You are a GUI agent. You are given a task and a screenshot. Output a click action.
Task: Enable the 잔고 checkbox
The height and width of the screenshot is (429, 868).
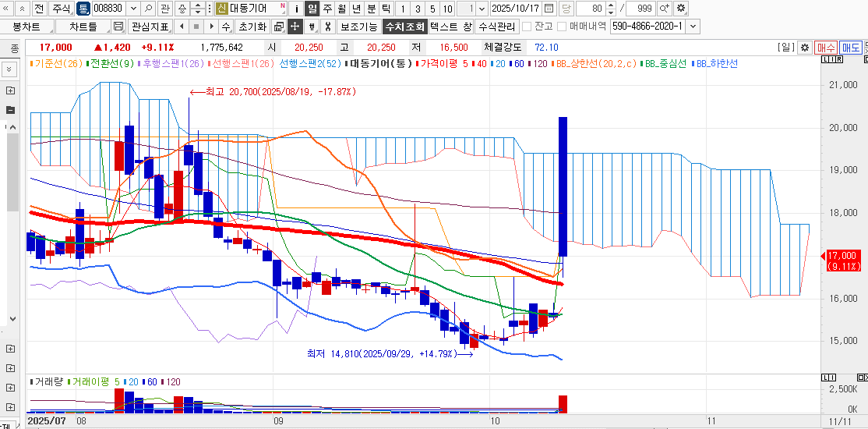pos(527,27)
